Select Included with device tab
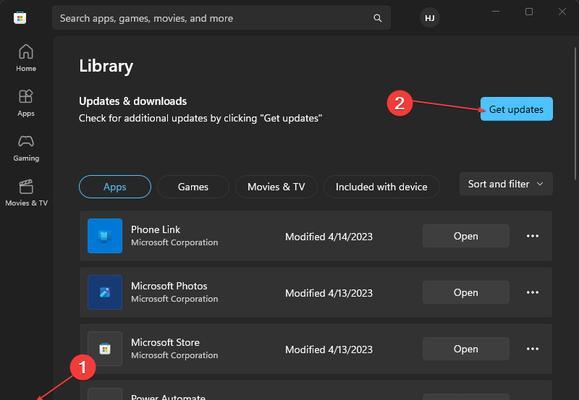This screenshot has height=400, width=579. point(381,187)
